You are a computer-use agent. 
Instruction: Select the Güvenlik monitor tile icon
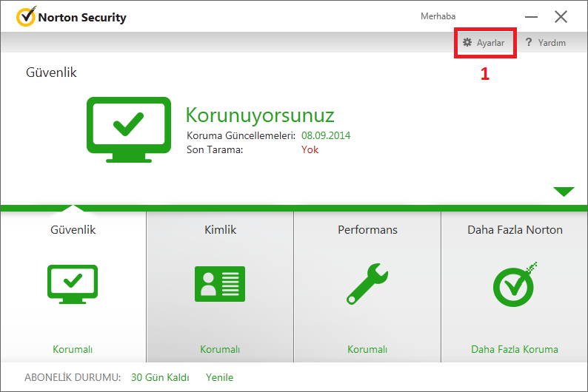point(73,284)
